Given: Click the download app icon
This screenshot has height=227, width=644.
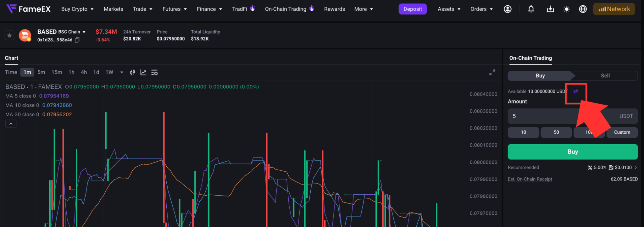Looking at the screenshot, I should [550, 9].
